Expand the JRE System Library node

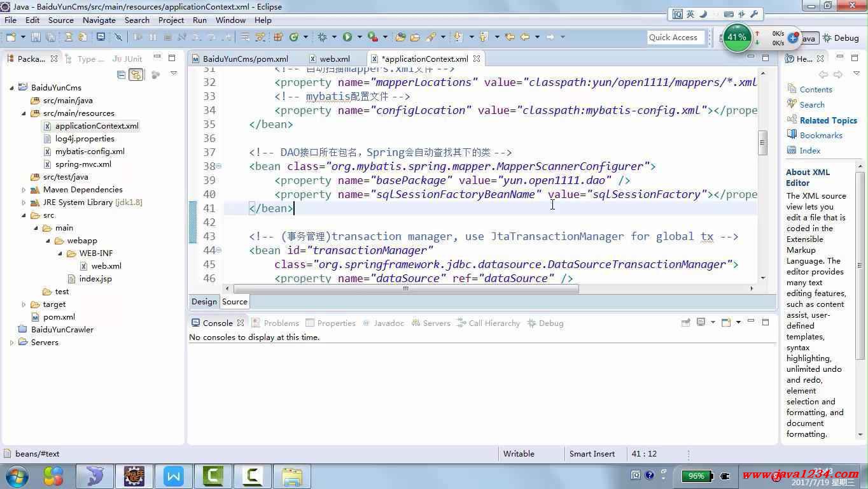[x=24, y=202]
